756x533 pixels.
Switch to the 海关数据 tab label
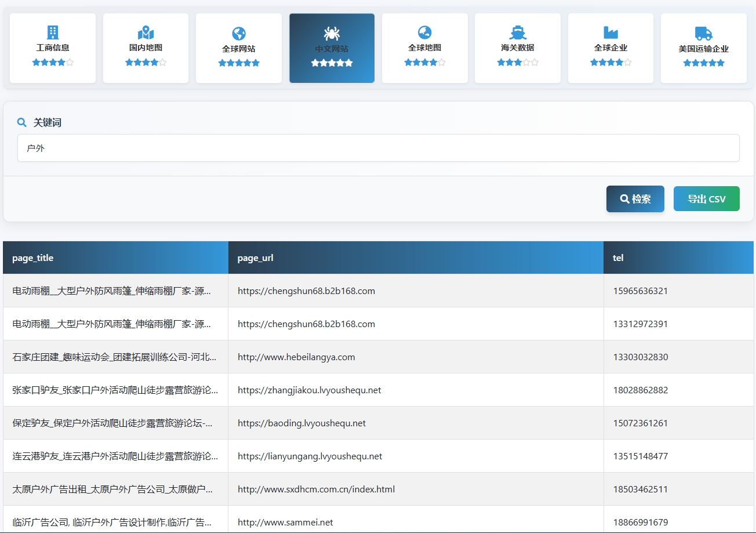click(518, 48)
